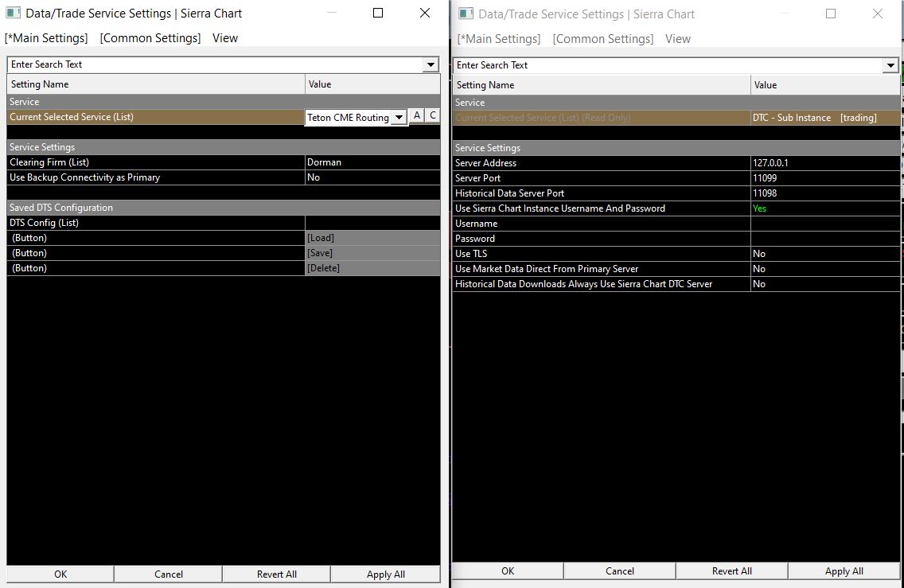Click Apply All in right settings window
Screen dimensions: 904x588
coord(844,570)
